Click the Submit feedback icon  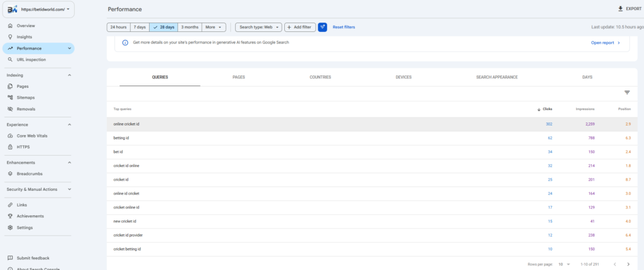click(10, 258)
